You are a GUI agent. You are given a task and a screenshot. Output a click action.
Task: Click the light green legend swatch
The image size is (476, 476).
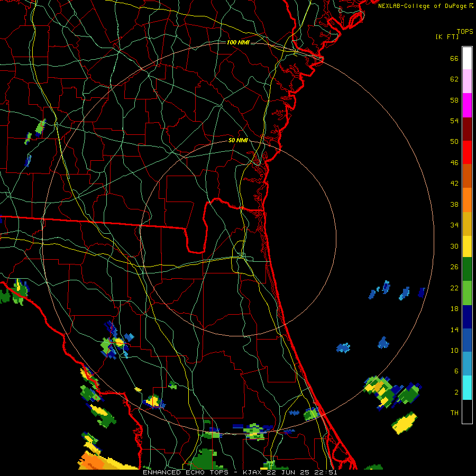click(x=467, y=293)
